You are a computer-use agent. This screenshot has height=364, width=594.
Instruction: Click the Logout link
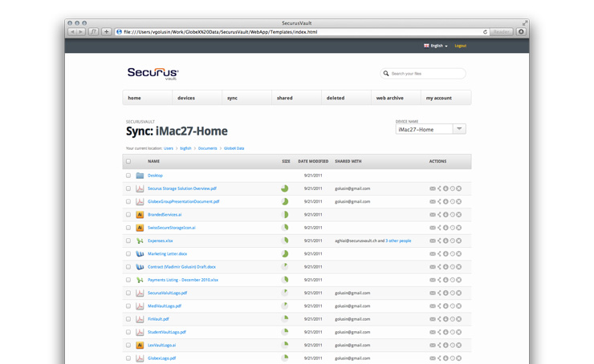click(x=460, y=46)
